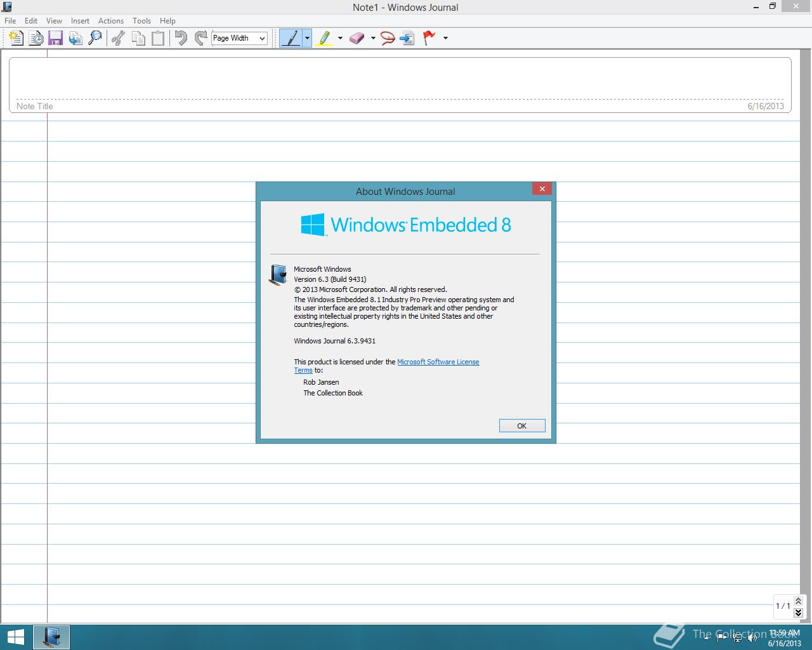Open the Help menu
This screenshot has height=650, width=812.
click(x=167, y=21)
